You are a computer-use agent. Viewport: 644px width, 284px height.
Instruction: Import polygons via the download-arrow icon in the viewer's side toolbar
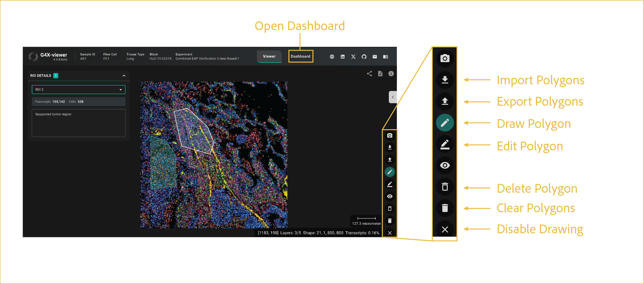point(389,147)
